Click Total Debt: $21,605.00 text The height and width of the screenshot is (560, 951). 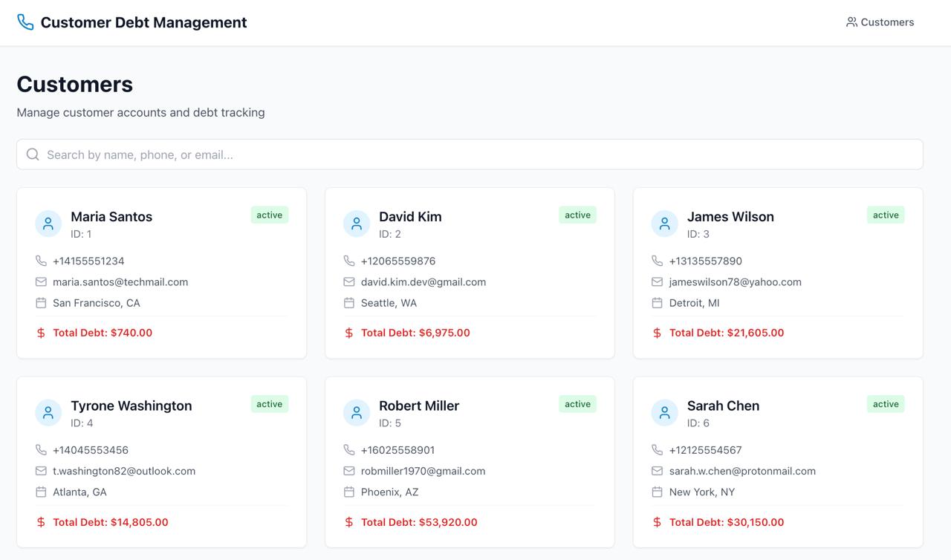[x=727, y=333]
